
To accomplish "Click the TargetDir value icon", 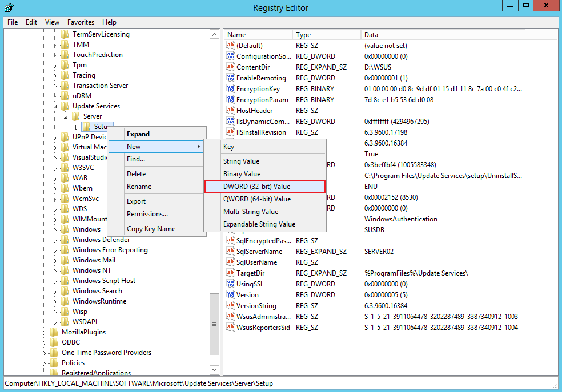I will [231, 273].
